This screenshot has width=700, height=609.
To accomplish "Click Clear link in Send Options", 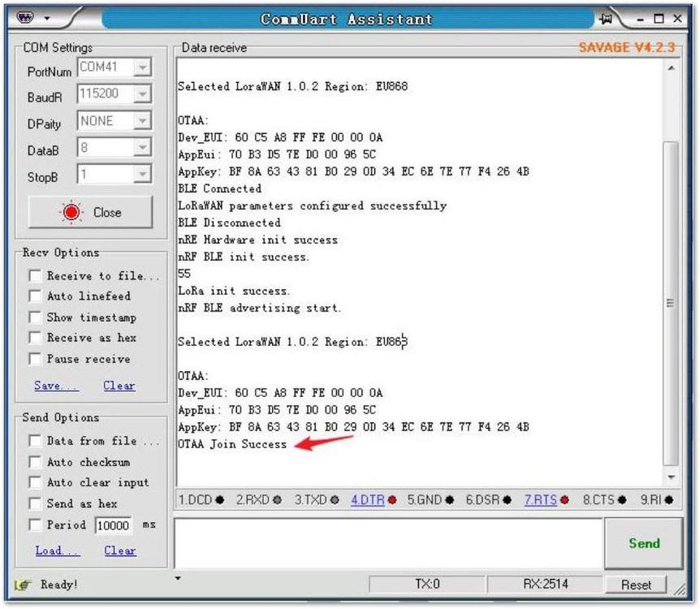I will click(120, 551).
